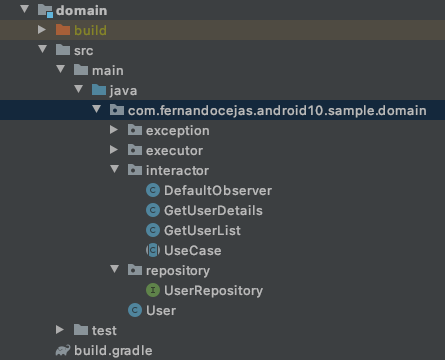
Task: Open the GetUserList file
Action: pos(202,231)
